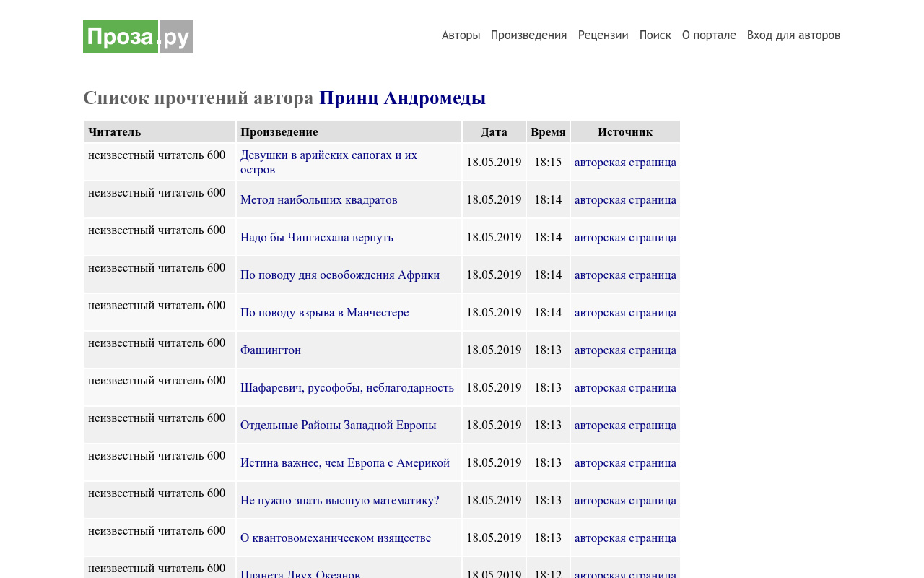Open the Произведения menu item
Viewport: 924px width, 578px height.
pos(529,35)
